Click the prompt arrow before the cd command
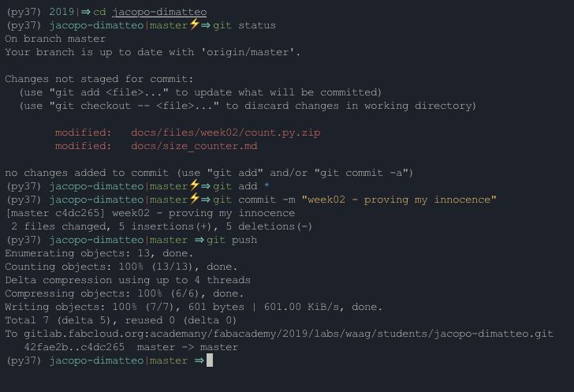Image resolution: width=574 pixels, height=392 pixels. [x=84, y=12]
